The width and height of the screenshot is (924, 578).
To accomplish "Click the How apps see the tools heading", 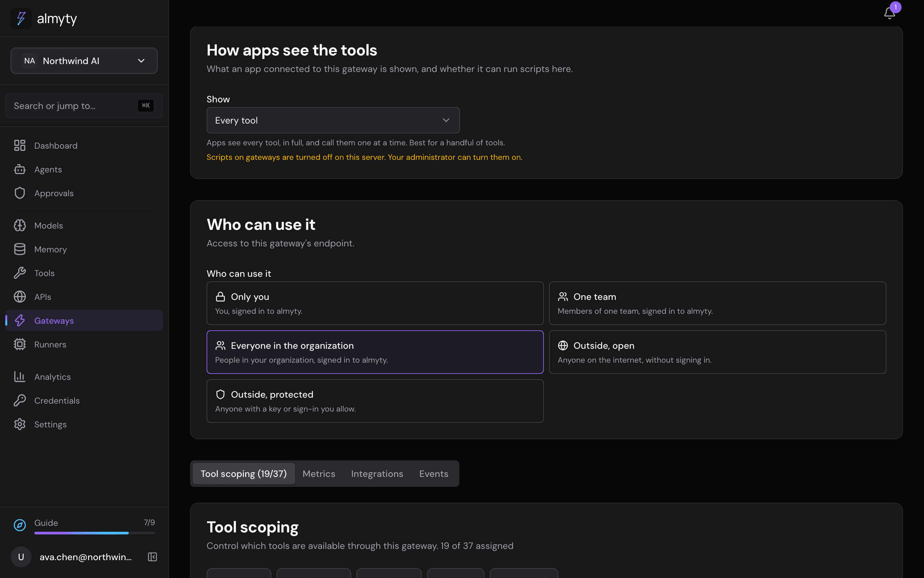I will click(292, 50).
